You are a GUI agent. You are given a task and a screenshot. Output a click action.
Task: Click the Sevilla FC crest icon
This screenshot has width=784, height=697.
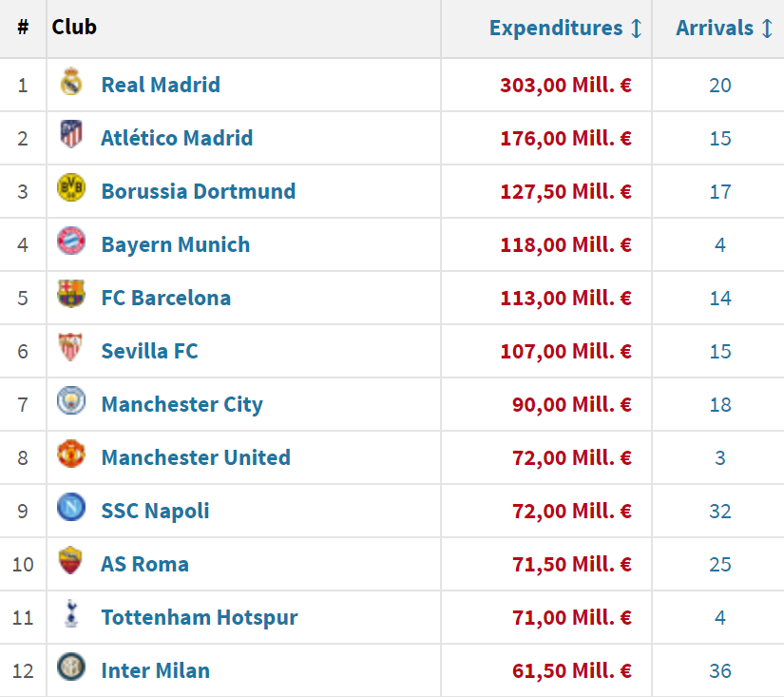tap(71, 350)
